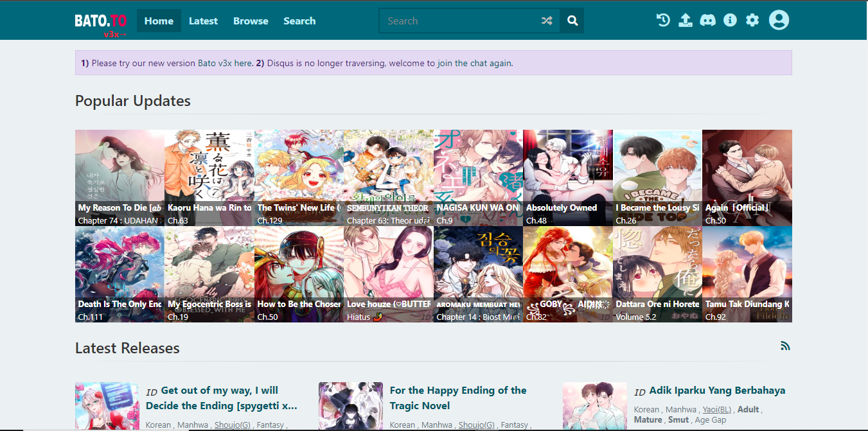Click the Bato v3x notice banner text

point(297,63)
